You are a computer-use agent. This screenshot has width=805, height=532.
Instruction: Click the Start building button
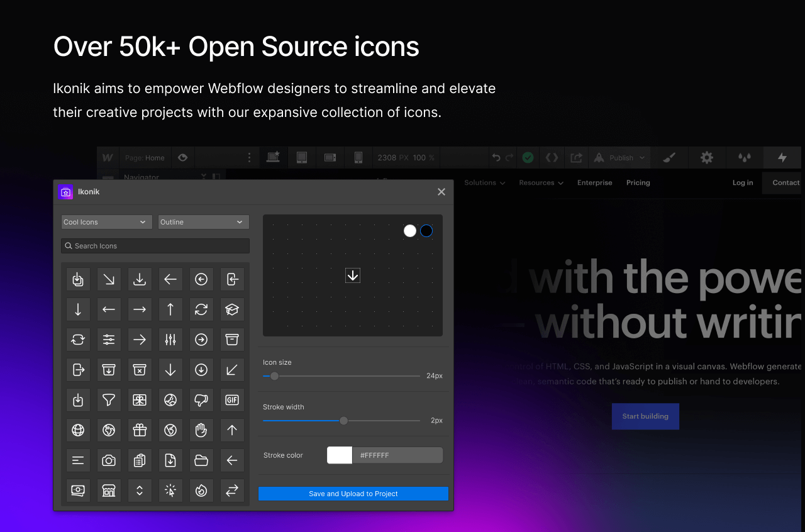[x=645, y=416]
